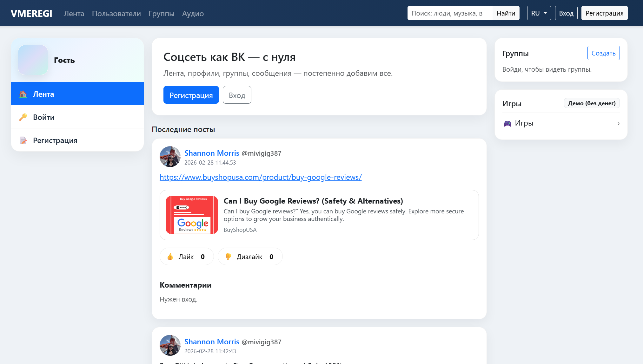The width and height of the screenshot is (643, 364).
Task: Click the outlined Вход button in the hero
Action: [x=237, y=95]
